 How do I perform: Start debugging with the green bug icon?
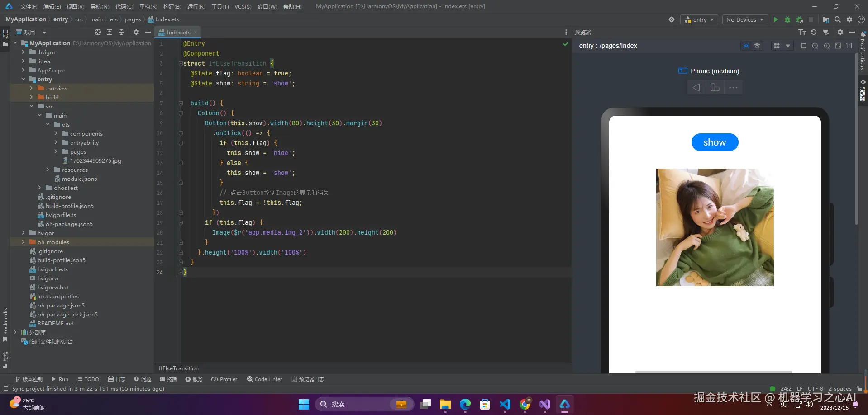pyautogui.click(x=787, y=19)
